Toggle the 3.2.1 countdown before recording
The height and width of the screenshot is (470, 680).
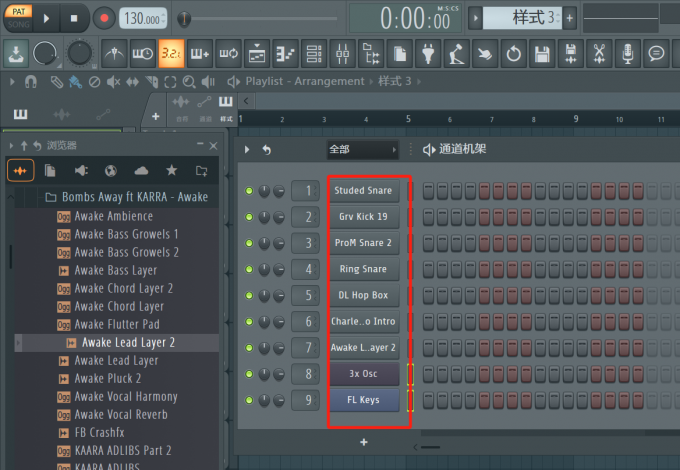[x=171, y=54]
